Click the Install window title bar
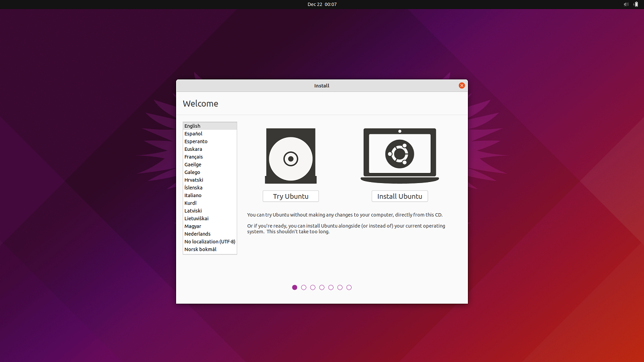Screen dimensions: 644x362 322,85
